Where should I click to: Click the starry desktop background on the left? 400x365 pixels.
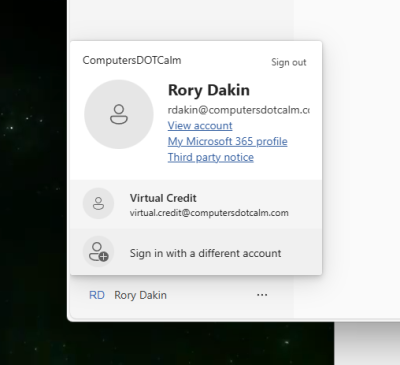pos(33,167)
